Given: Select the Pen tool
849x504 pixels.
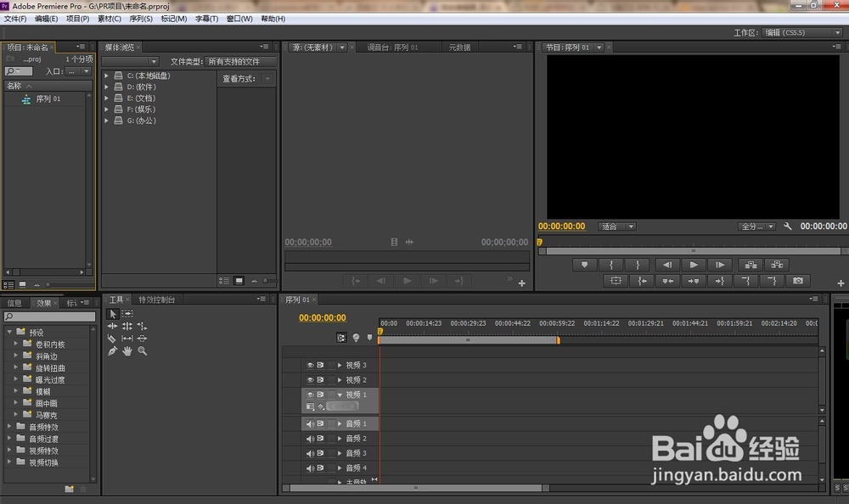Looking at the screenshot, I should click(112, 350).
